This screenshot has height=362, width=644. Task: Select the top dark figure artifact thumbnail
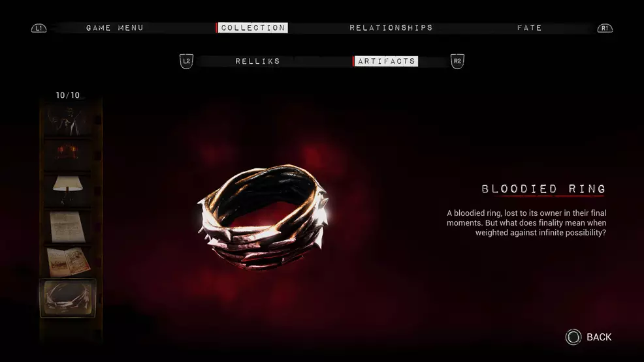click(68, 120)
